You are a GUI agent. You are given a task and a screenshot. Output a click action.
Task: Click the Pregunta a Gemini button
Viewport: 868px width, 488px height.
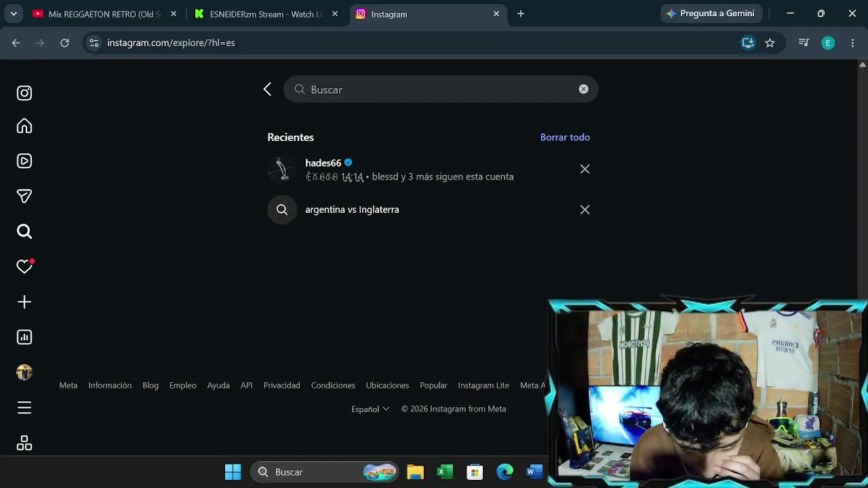tap(711, 14)
